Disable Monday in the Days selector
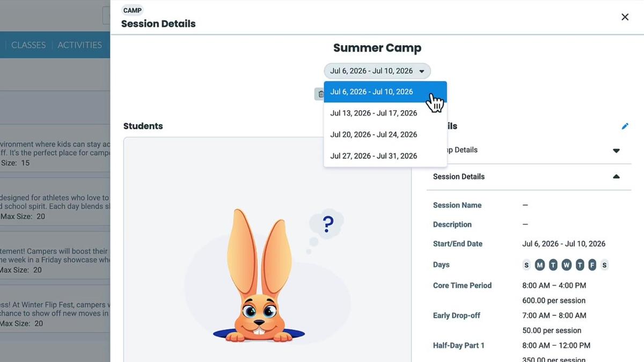This screenshot has height=362, width=644. [539, 264]
